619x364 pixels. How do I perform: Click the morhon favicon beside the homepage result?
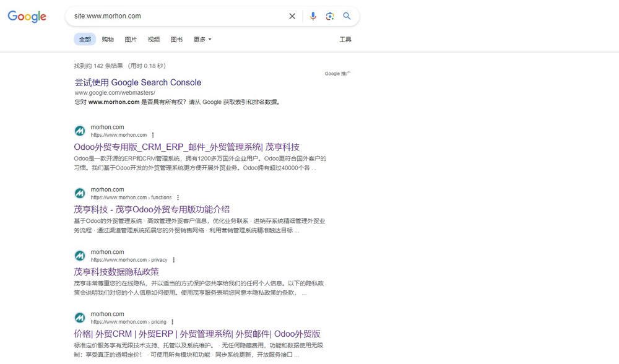(x=80, y=131)
